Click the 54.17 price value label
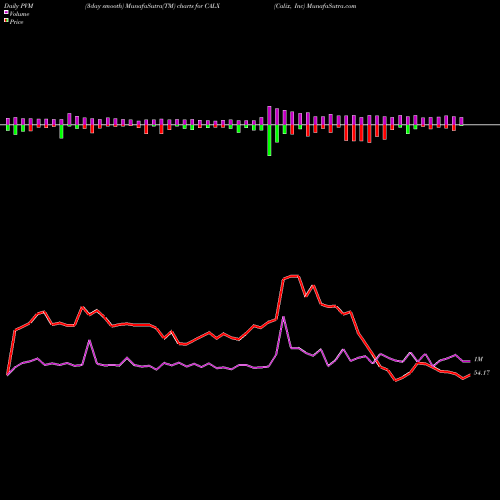500x500 pixels. tap(482, 373)
